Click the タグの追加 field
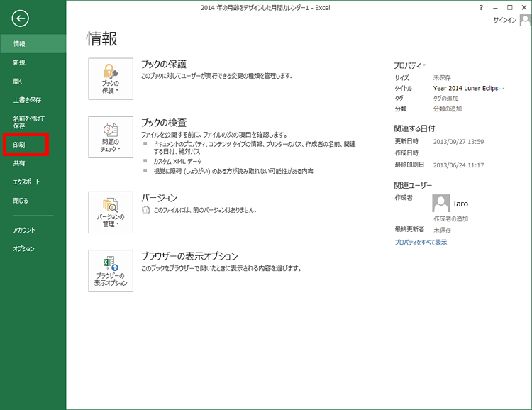Image resolution: width=532 pixels, height=410 pixels. tap(445, 99)
